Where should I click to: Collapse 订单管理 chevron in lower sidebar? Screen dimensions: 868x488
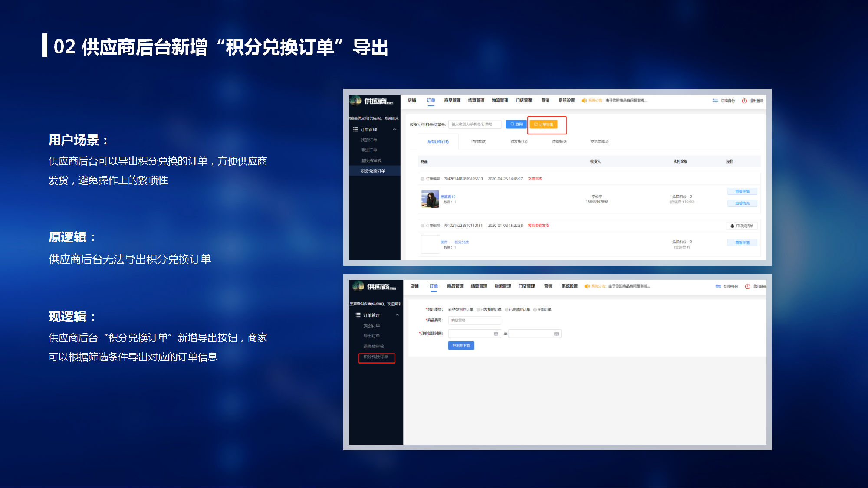tap(397, 315)
